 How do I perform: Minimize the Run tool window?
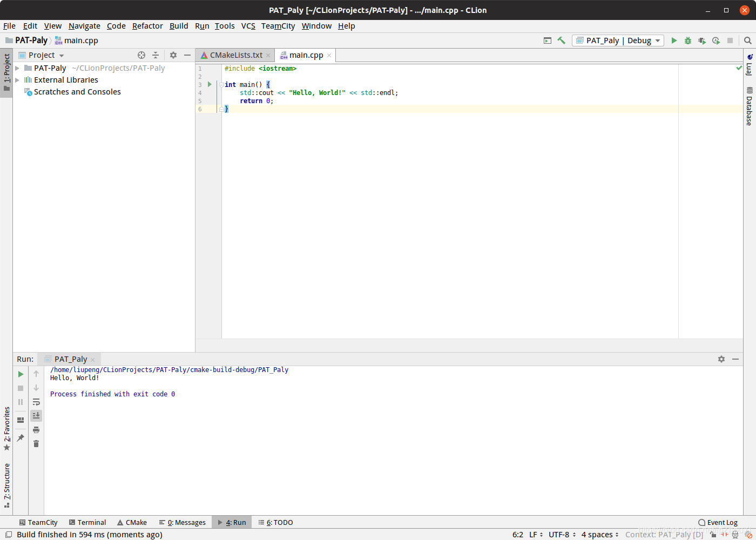[735, 359]
